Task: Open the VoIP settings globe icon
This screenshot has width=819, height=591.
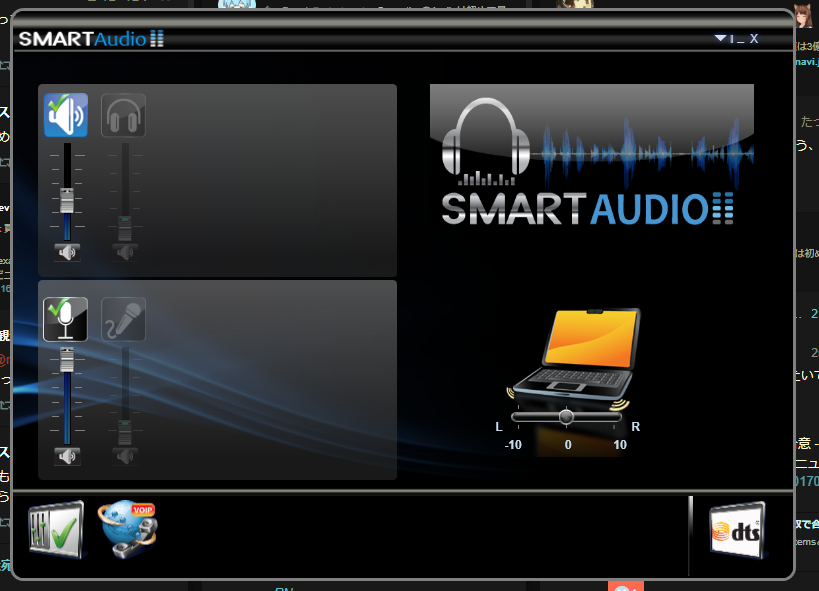Action: click(127, 529)
